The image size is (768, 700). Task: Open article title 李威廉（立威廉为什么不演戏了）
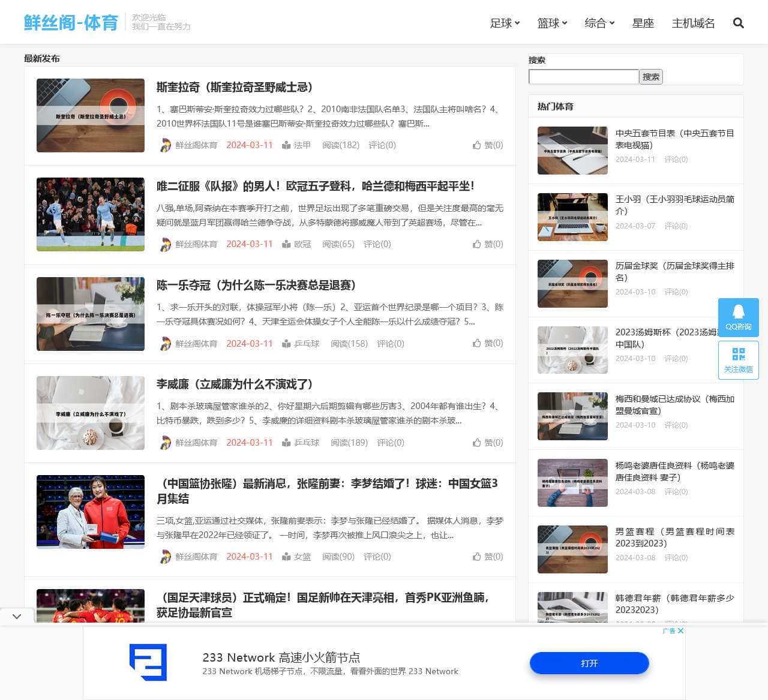coord(235,384)
